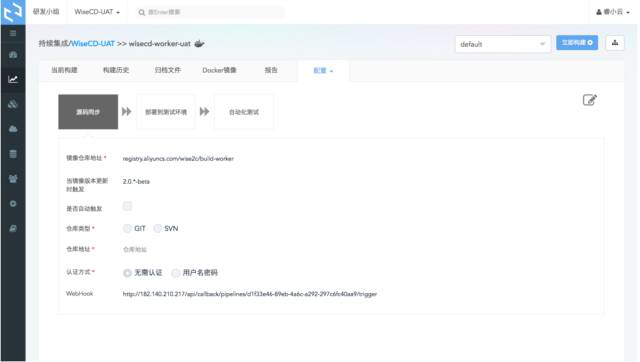Select the 用户名密码 authentication radio
The width and height of the screenshot is (640, 362).
[x=176, y=273]
